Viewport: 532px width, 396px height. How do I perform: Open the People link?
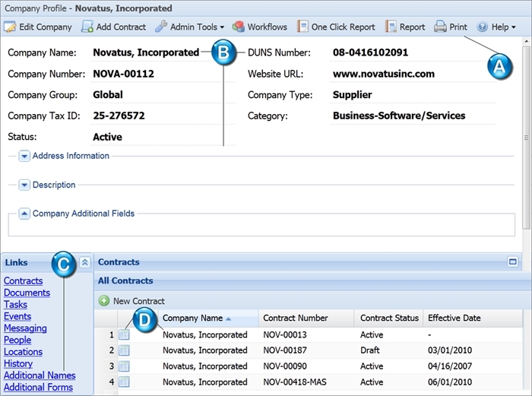pyautogui.click(x=17, y=340)
